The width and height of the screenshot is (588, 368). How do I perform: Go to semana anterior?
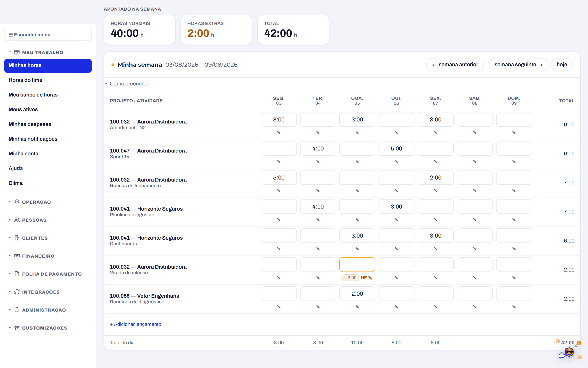(455, 64)
